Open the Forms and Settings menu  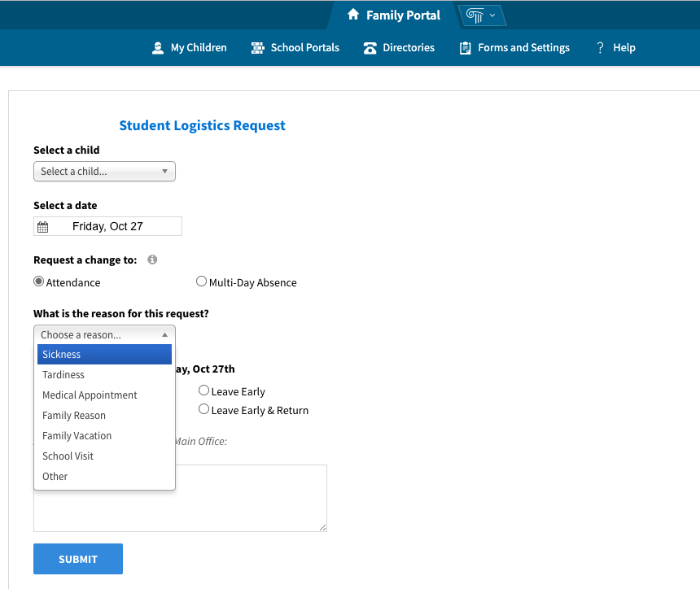[514, 48]
